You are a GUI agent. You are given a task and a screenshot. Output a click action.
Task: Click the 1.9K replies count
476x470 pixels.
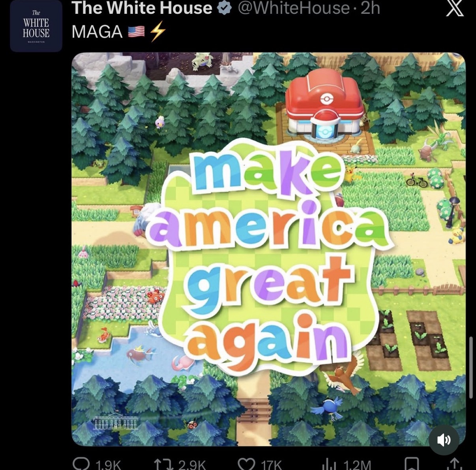[108, 465]
